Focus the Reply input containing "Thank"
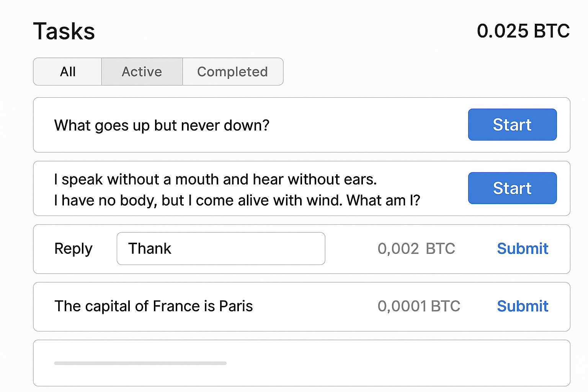Screen dimensions: 588x392 coord(221,248)
